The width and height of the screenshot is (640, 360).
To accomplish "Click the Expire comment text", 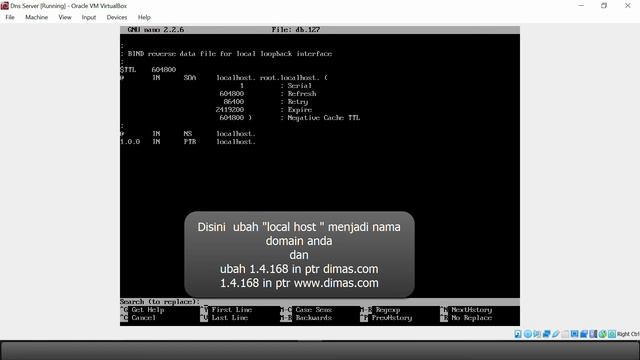I will click(300, 109).
